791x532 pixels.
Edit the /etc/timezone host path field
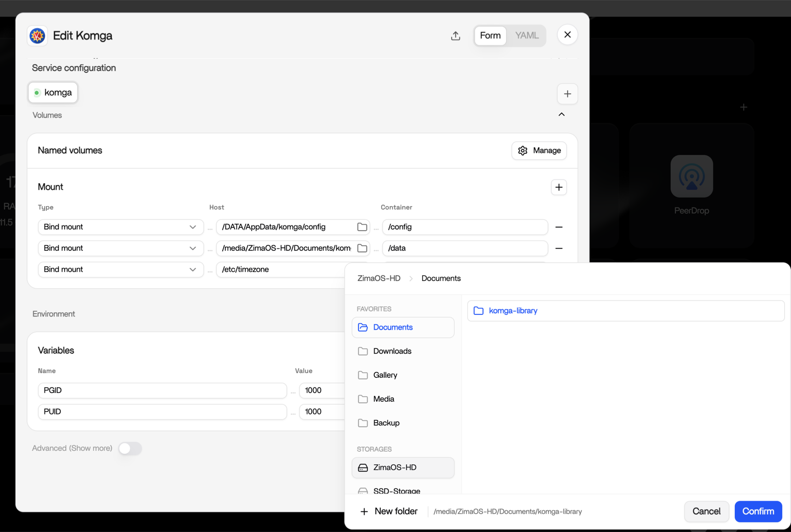[281, 270]
